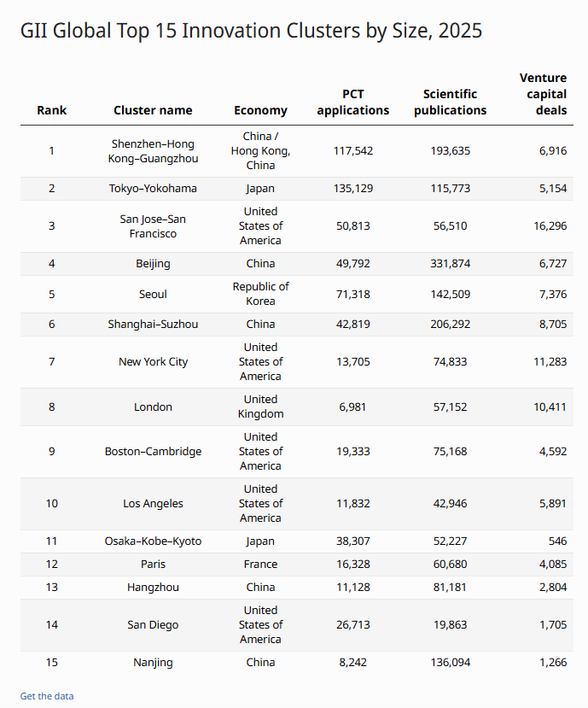Select Seoul's Republic of Korea economy cell
The height and width of the screenshot is (708, 588).
point(260,294)
